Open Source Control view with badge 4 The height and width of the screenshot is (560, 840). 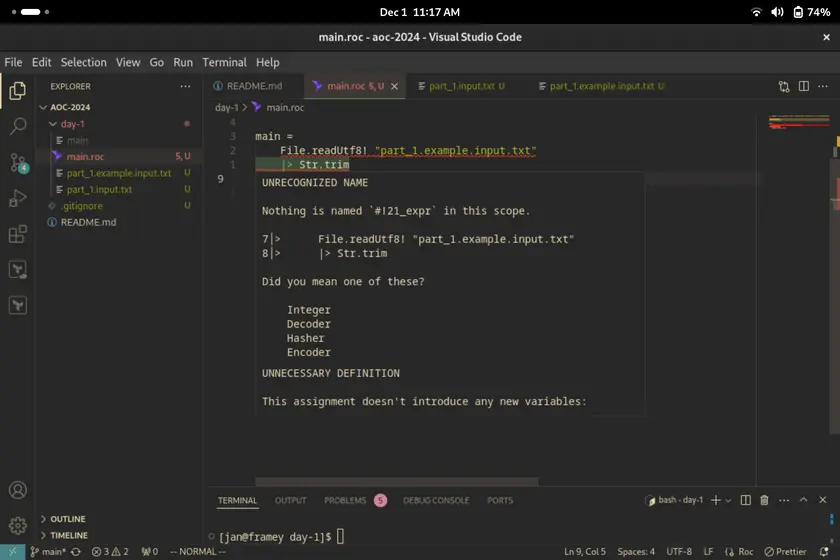tap(18, 162)
